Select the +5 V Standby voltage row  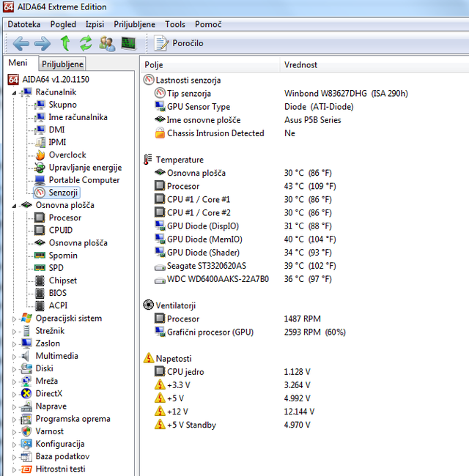tap(232, 425)
